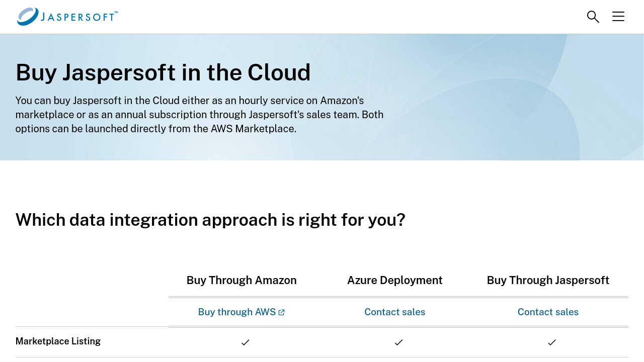Click the Marketplace Listing row label
644x362 pixels.
58,341
